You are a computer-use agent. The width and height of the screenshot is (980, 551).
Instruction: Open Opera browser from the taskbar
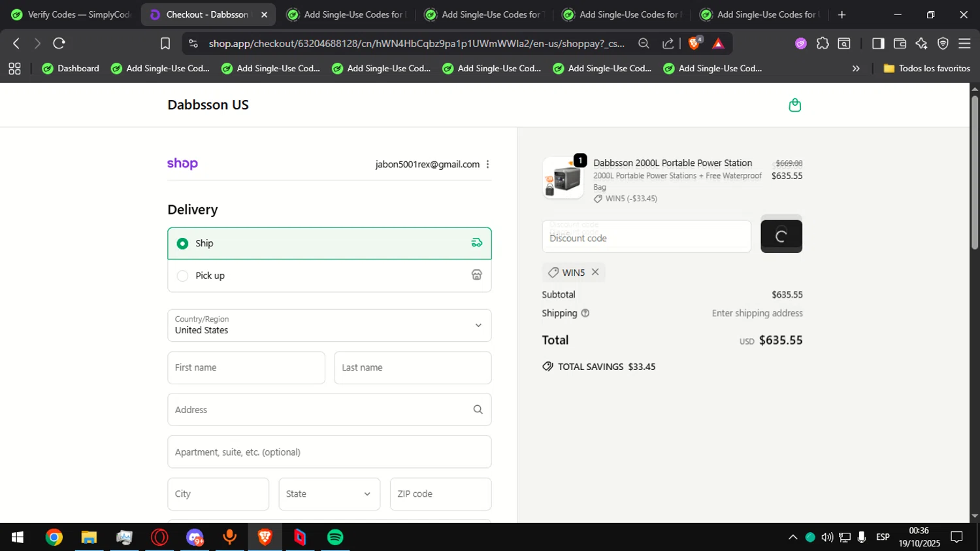159,537
